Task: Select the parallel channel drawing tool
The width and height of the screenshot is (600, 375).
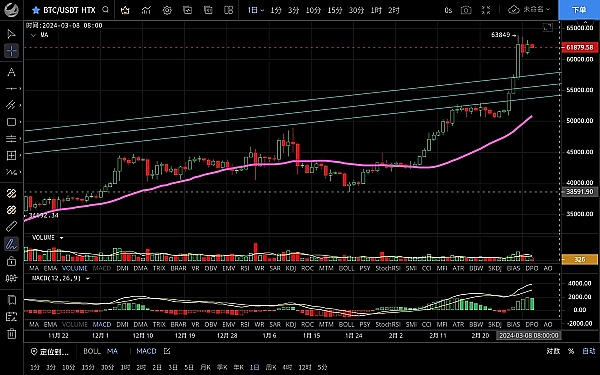Action: (x=11, y=105)
